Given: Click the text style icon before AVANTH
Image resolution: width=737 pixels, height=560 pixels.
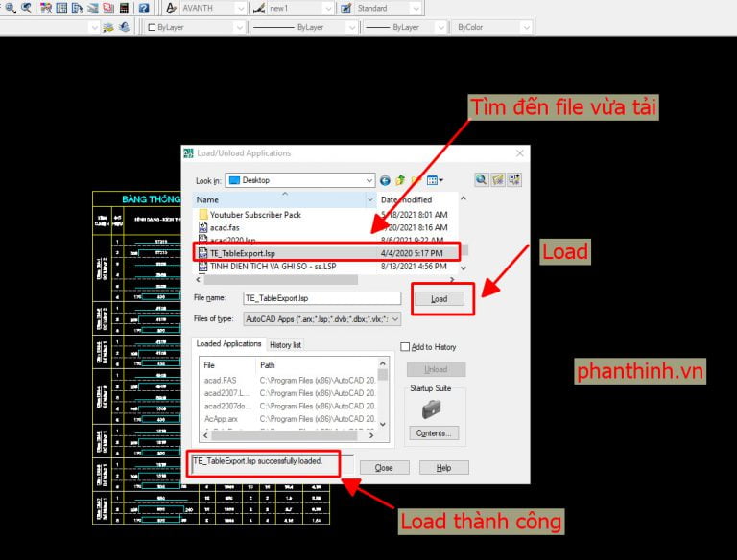Looking at the screenshot, I should point(171,8).
